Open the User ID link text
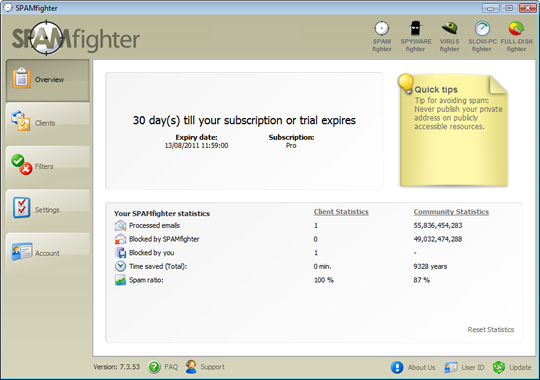This screenshot has width=540, height=380. [473, 367]
